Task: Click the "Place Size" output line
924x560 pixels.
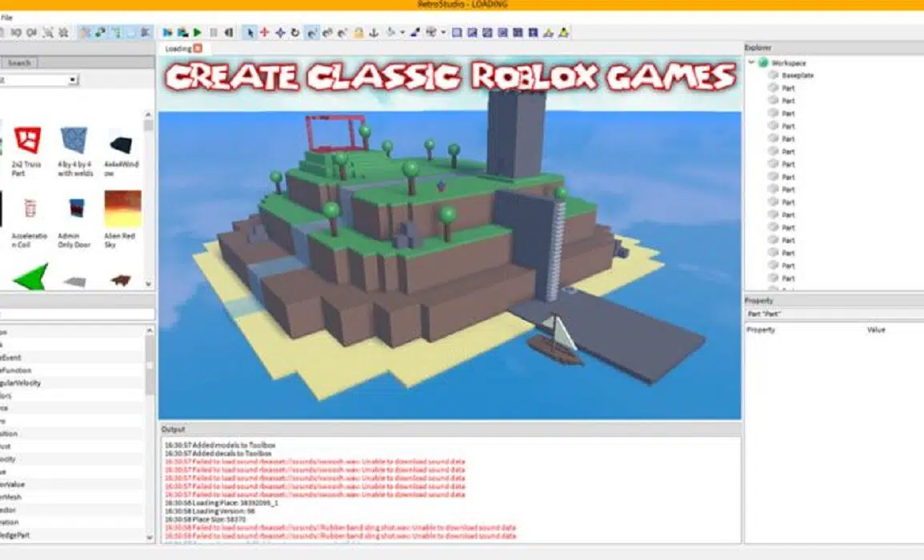Action: click(205, 519)
